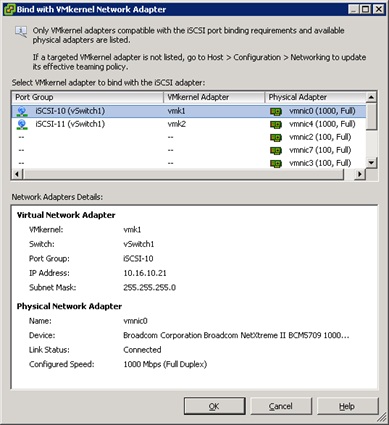Image resolution: width=389 pixels, height=425 pixels.
Task: Sort by the Physical Adapter column header
Action: (315, 97)
